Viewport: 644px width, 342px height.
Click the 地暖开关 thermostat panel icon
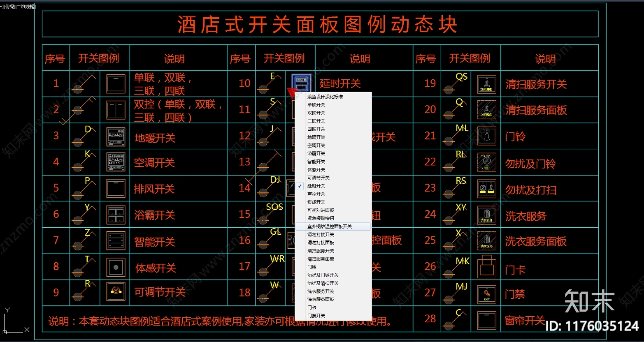116,137
